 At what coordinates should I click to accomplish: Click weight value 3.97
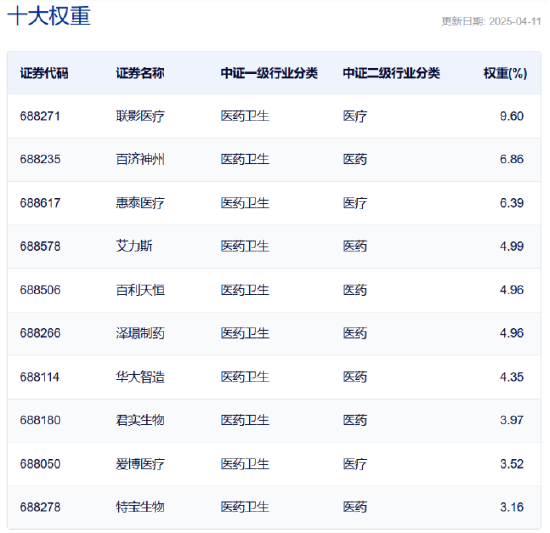512,420
